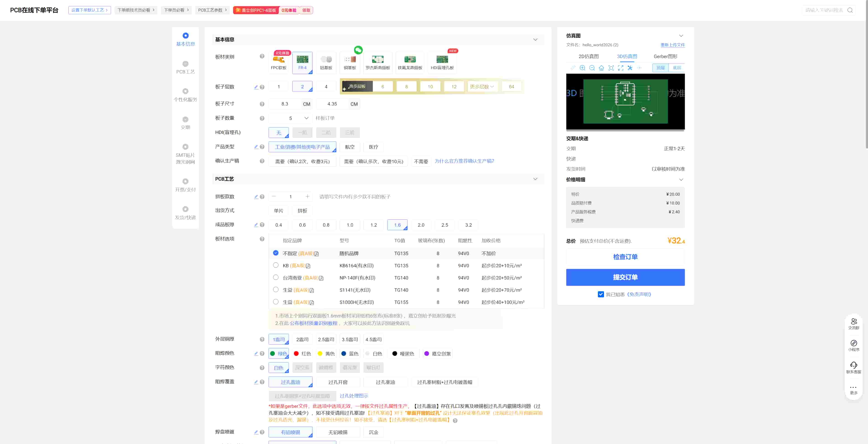The image size is (868, 444).
Task: Collapse the PCB工艺 section chevron
Action: click(x=535, y=179)
